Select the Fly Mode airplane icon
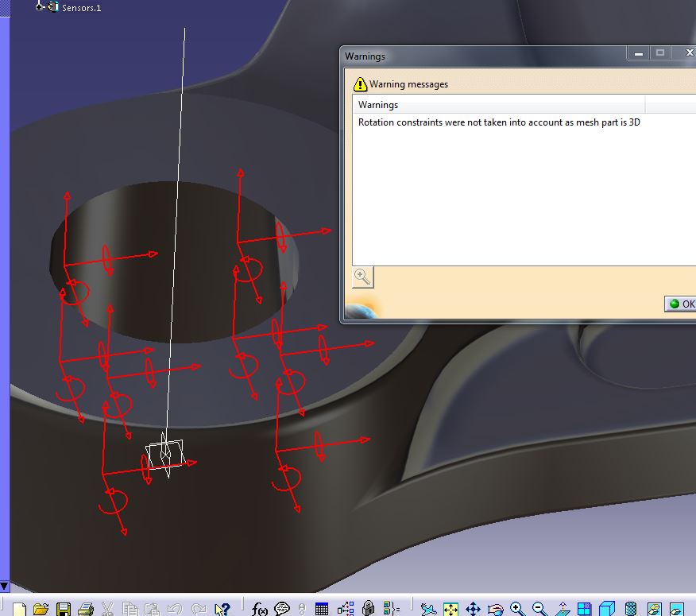 pyautogui.click(x=428, y=609)
